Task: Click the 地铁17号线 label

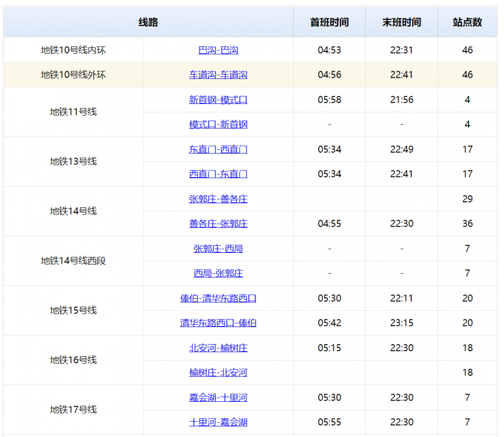Action: coord(73,410)
